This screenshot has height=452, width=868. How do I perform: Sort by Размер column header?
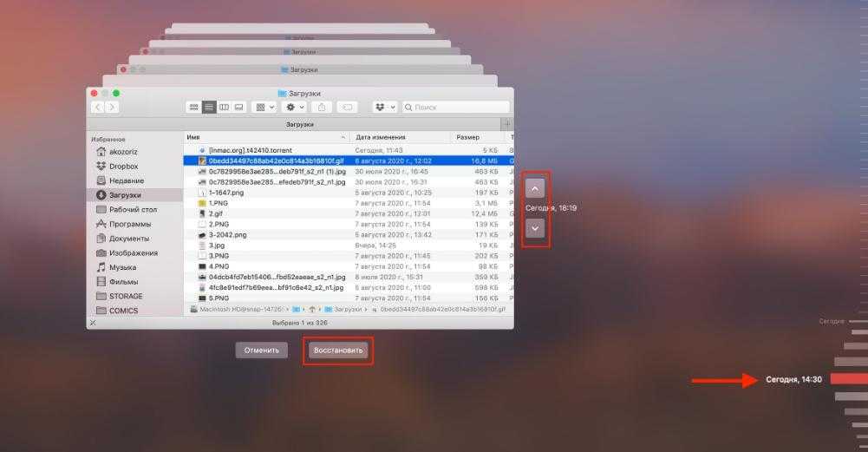pyautogui.click(x=477, y=137)
